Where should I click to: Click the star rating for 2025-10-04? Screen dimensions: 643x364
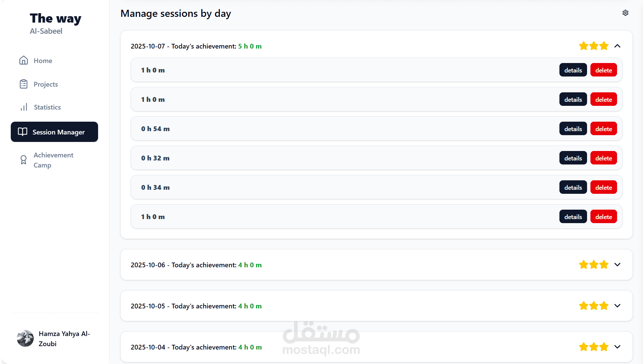594,347
